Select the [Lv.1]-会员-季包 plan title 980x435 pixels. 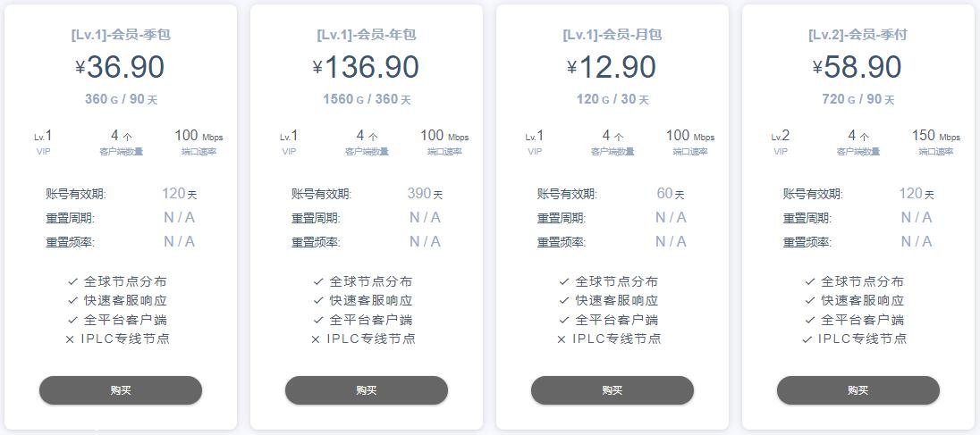[x=121, y=35]
